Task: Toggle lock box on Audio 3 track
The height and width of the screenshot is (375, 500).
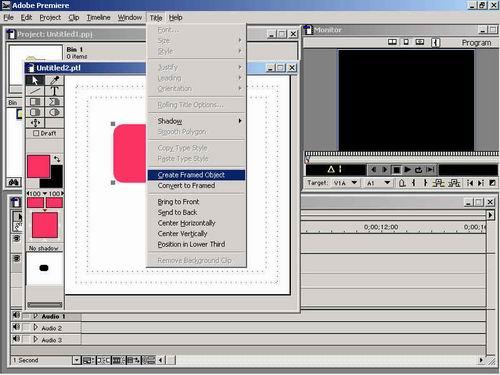Action: click(x=26, y=340)
